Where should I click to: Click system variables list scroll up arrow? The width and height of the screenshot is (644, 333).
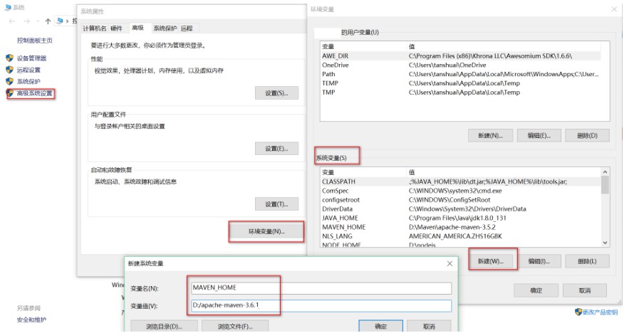point(605,171)
